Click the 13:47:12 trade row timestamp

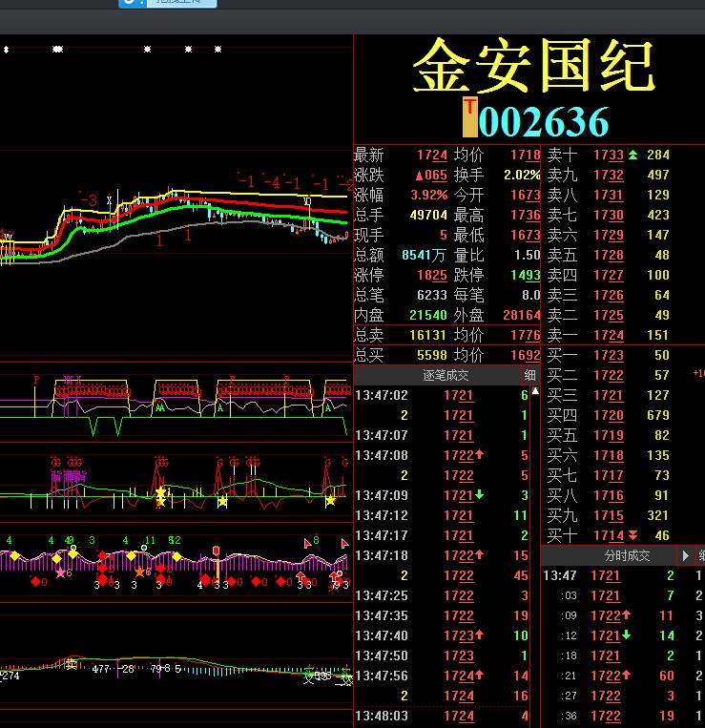click(x=382, y=515)
